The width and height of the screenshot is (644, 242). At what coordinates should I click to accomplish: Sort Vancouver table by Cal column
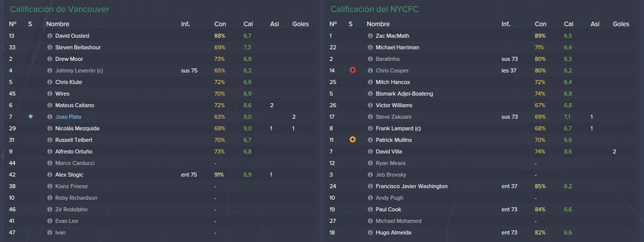pyautogui.click(x=248, y=24)
